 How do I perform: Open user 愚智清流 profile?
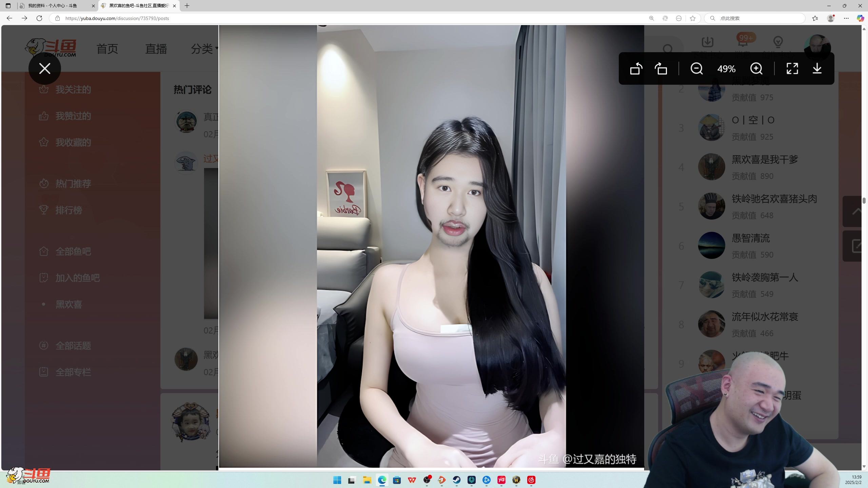coord(751,238)
